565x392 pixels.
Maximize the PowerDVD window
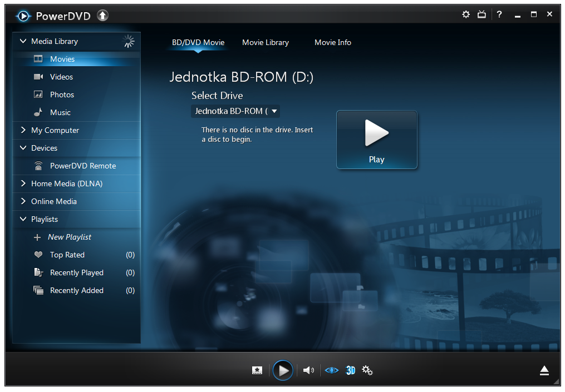pos(534,14)
